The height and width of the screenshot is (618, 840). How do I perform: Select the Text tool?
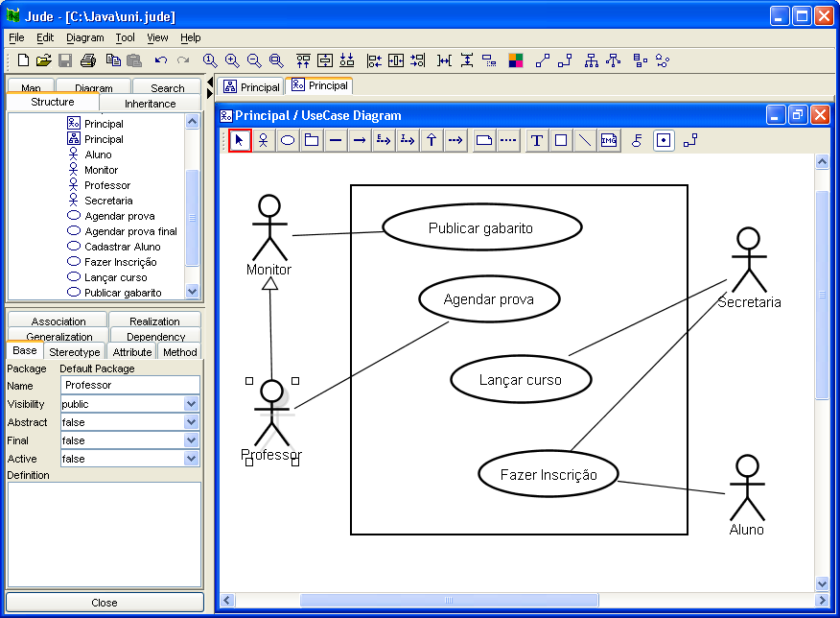pyautogui.click(x=537, y=140)
